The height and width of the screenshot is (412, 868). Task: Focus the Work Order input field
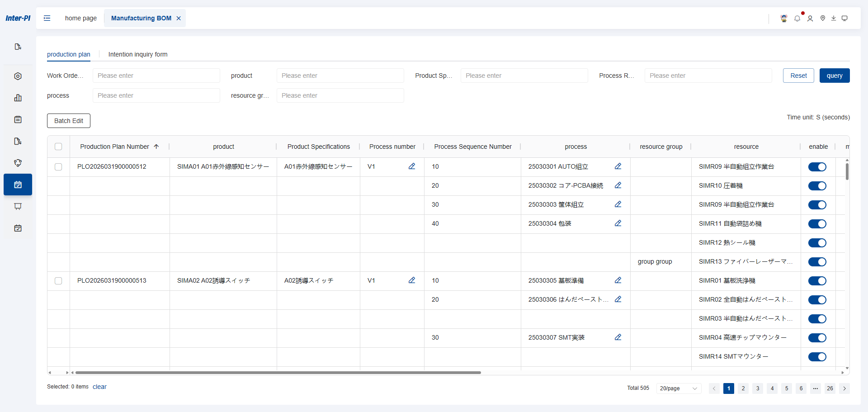[156, 76]
